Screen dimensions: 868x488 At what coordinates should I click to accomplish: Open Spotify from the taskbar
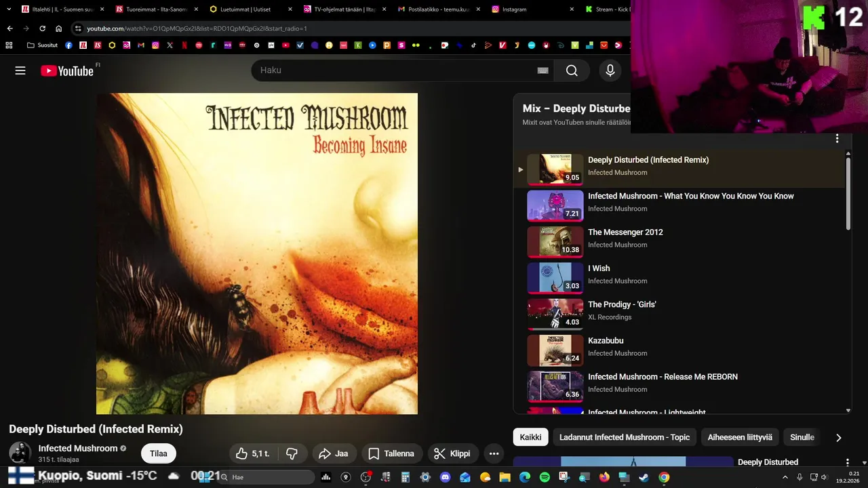click(x=545, y=477)
